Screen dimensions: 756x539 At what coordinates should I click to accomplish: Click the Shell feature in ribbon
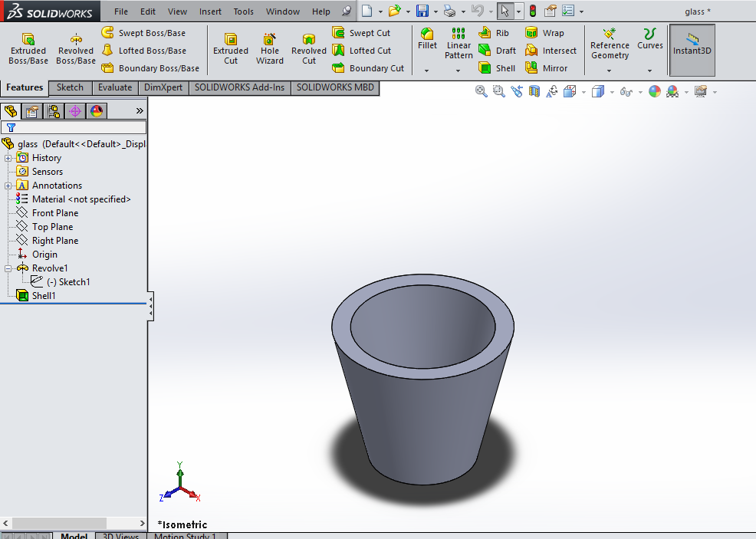coord(497,68)
